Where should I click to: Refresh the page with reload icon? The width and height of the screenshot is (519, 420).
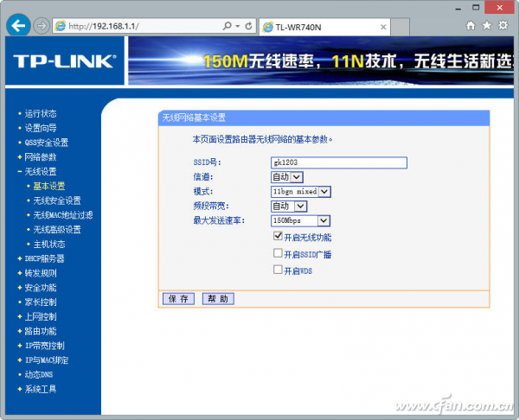tap(248, 26)
